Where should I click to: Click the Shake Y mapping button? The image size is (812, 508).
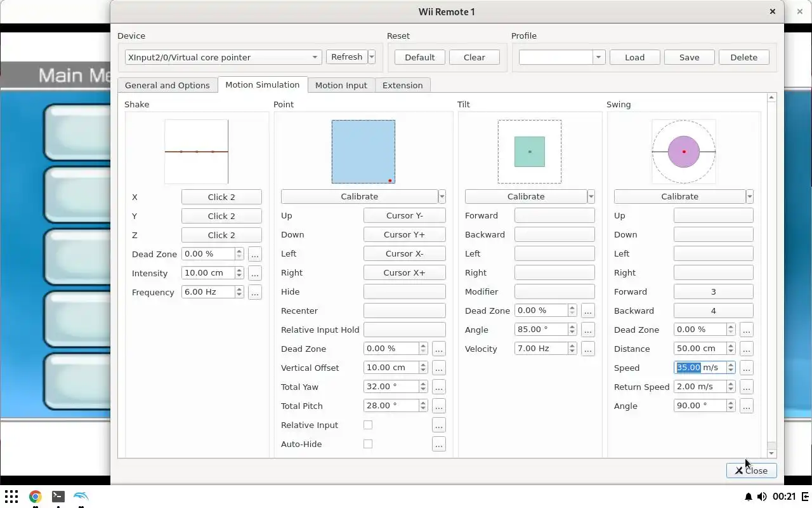click(x=221, y=216)
